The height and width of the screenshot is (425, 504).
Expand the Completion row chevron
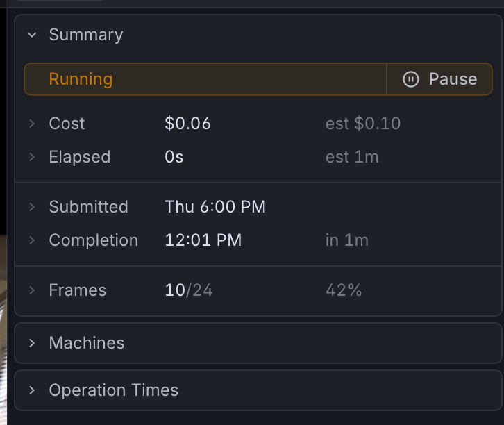click(x=32, y=240)
